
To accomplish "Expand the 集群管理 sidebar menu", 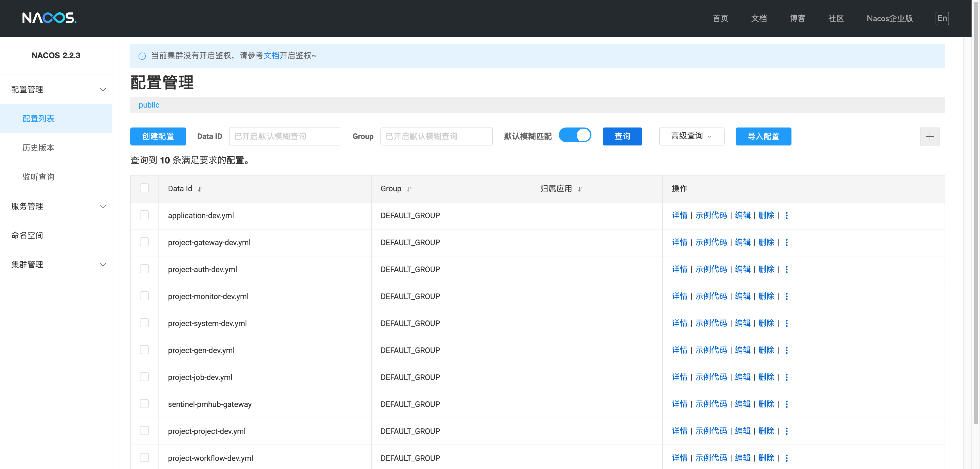I will pyautogui.click(x=56, y=265).
